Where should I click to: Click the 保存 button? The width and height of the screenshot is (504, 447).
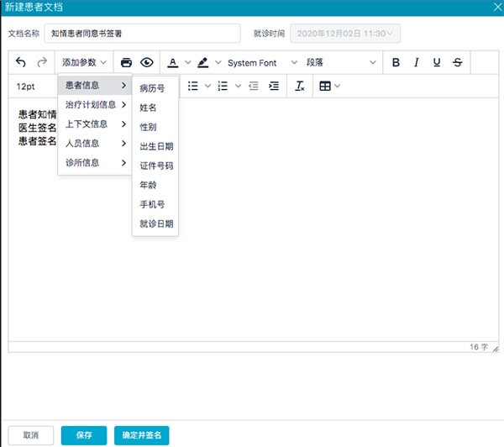pyautogui.click(x=84, y=435)
